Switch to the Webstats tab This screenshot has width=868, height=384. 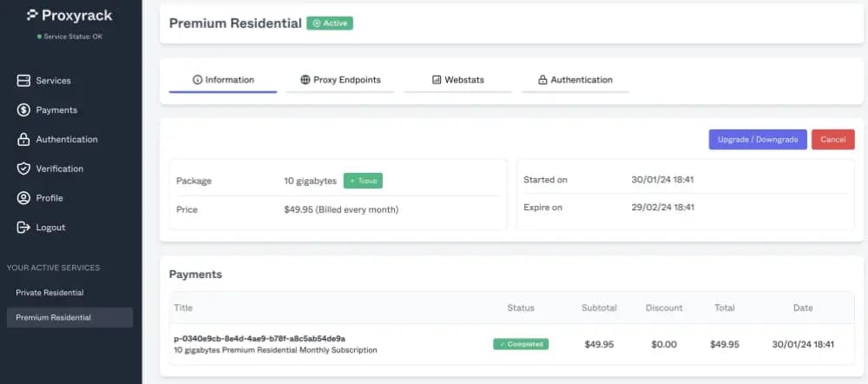[x=457, y=80]
